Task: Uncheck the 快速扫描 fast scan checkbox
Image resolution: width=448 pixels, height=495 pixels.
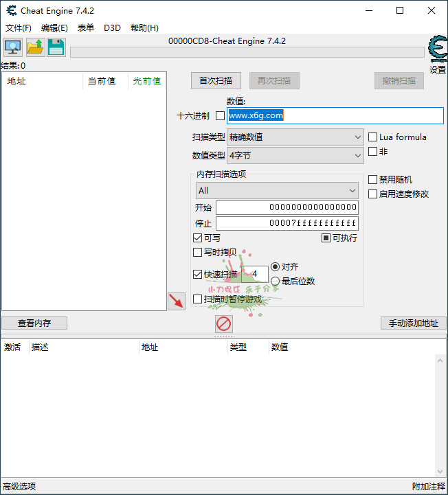Action: pyautogui.click(x=197, y=274)
